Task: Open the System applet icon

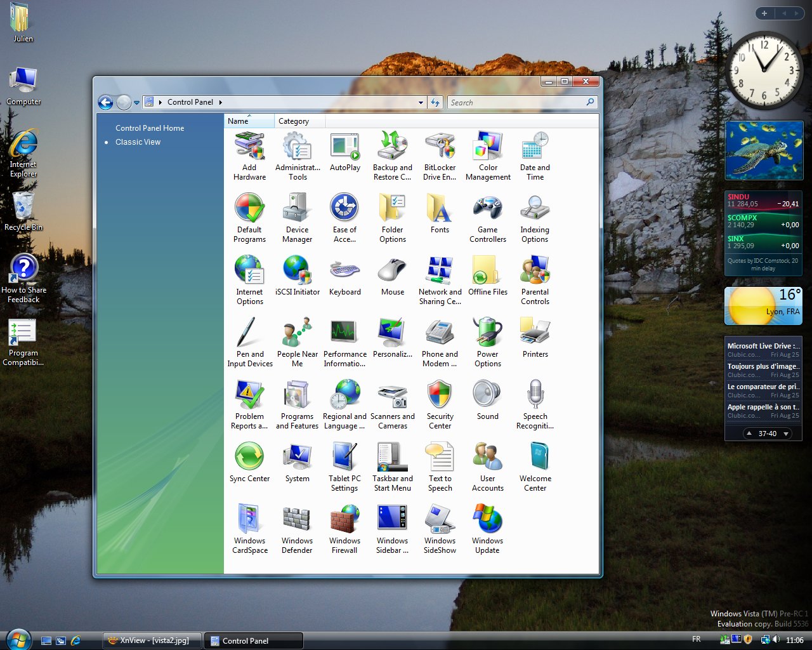Action: (297, 463)
